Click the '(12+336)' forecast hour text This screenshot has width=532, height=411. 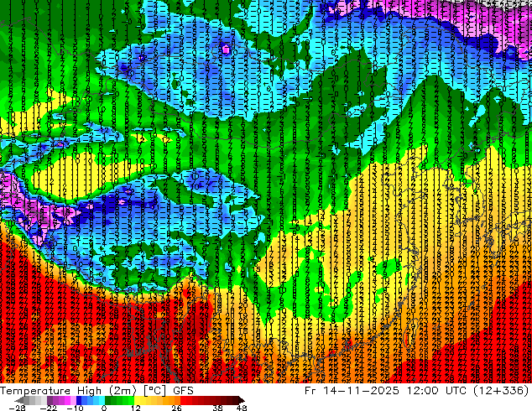503,391
